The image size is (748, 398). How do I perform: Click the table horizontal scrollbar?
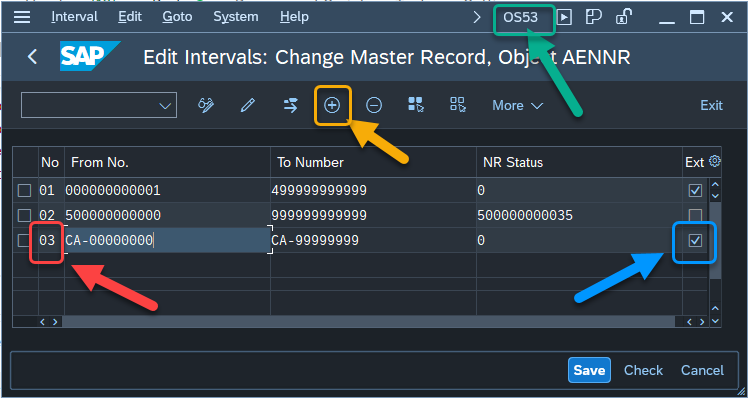click(x=368, y=322)
